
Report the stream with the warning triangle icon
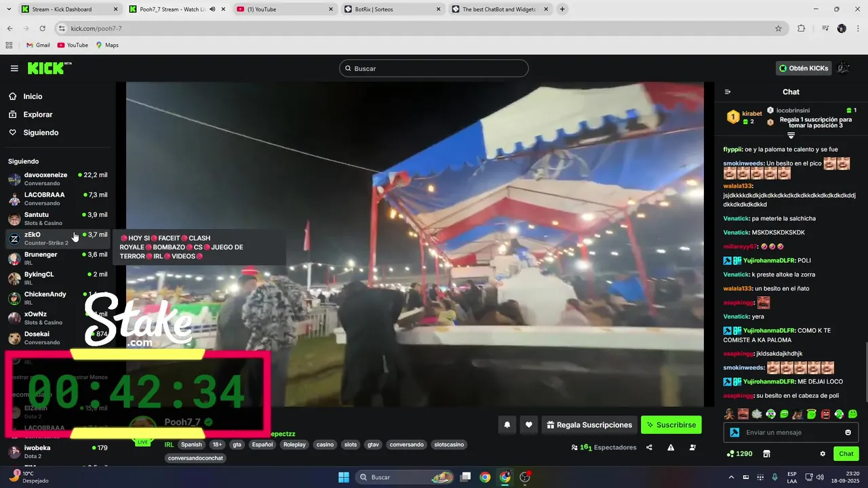point(671,447)
